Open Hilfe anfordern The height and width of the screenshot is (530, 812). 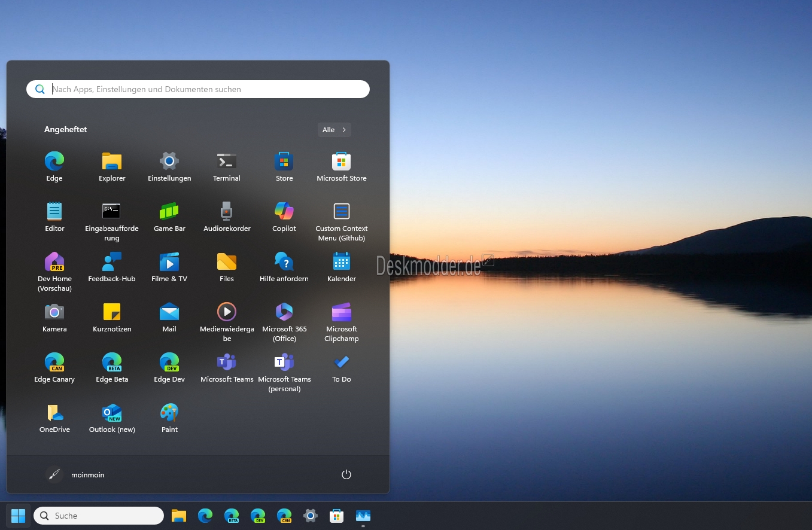(284, 267)
